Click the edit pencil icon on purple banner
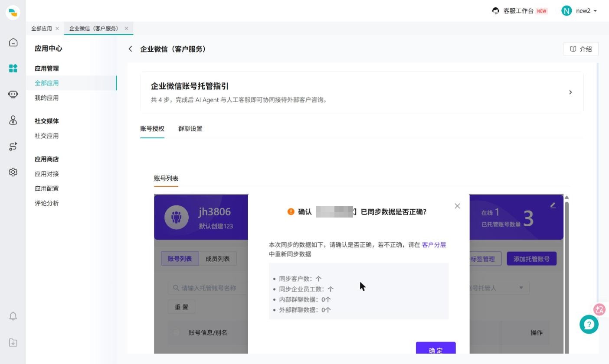The width and height of the screenshot is (609, 364). [x=553, y=205]
